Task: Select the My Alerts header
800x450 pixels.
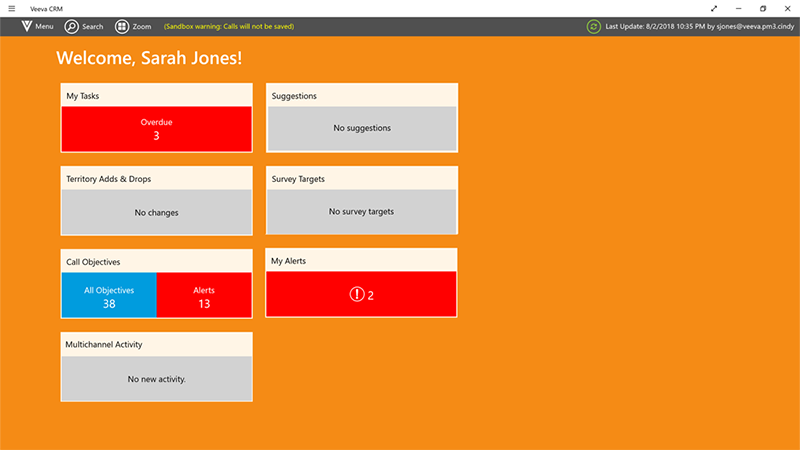Action: coord(361,261)
